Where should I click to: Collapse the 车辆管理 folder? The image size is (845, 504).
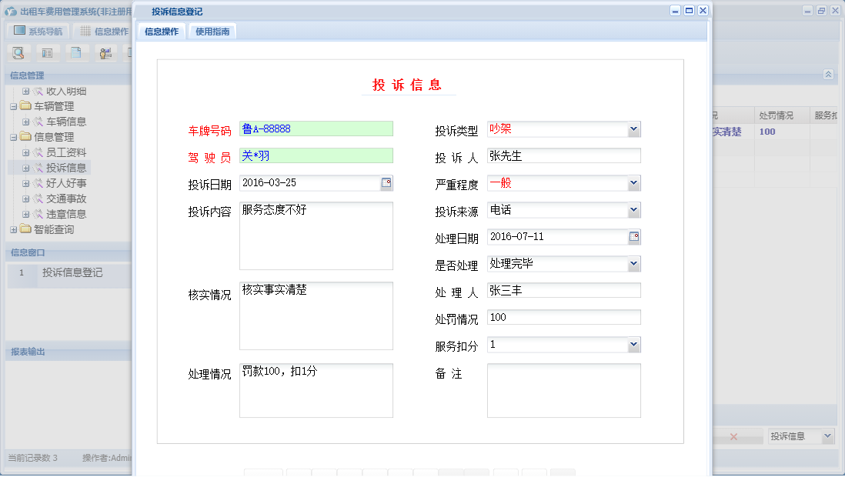click(15, 105)
